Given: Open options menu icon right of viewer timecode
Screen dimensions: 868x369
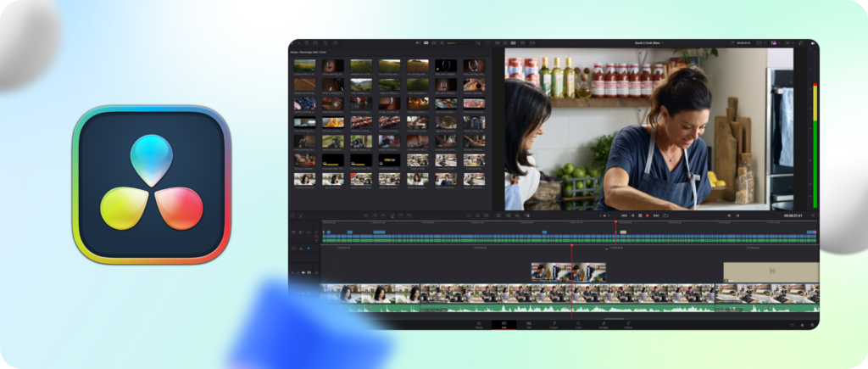Looking at the screenshot, I should tap(813, 215).
